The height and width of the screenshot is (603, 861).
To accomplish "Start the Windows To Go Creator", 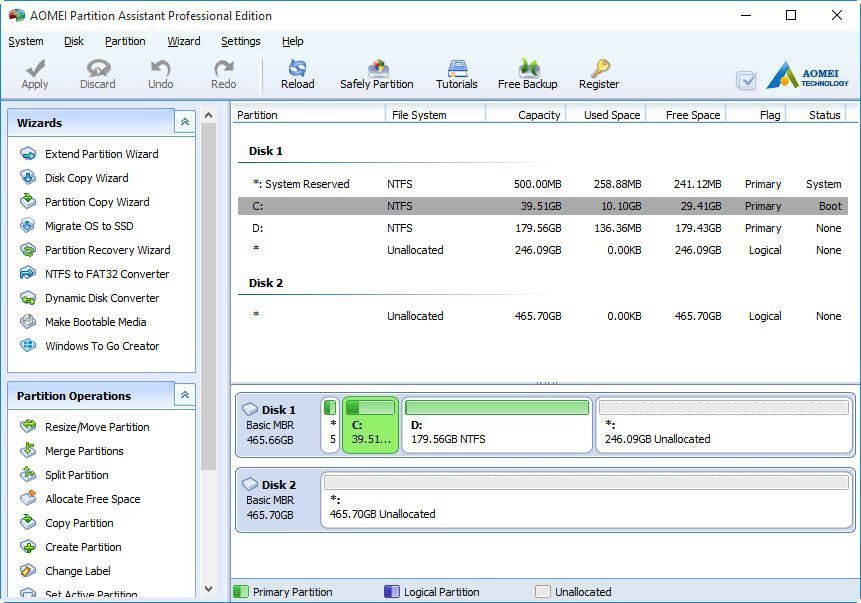I will 101,346.
